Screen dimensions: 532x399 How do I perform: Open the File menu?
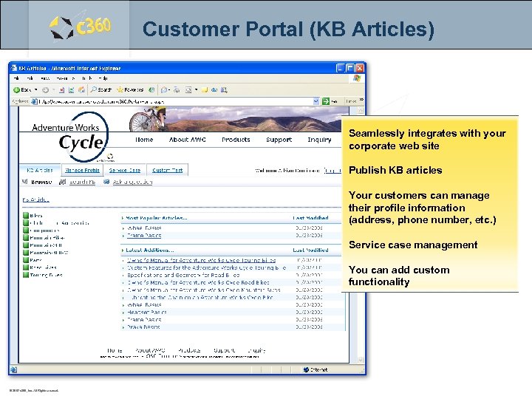tap(16, 78)
